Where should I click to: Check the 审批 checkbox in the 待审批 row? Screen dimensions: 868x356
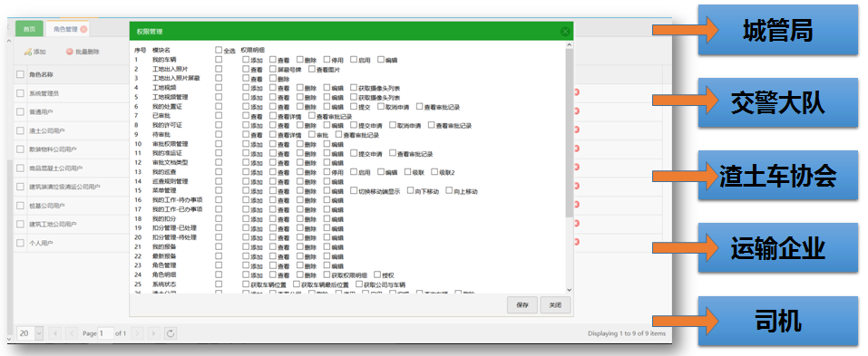coord(312,134)
